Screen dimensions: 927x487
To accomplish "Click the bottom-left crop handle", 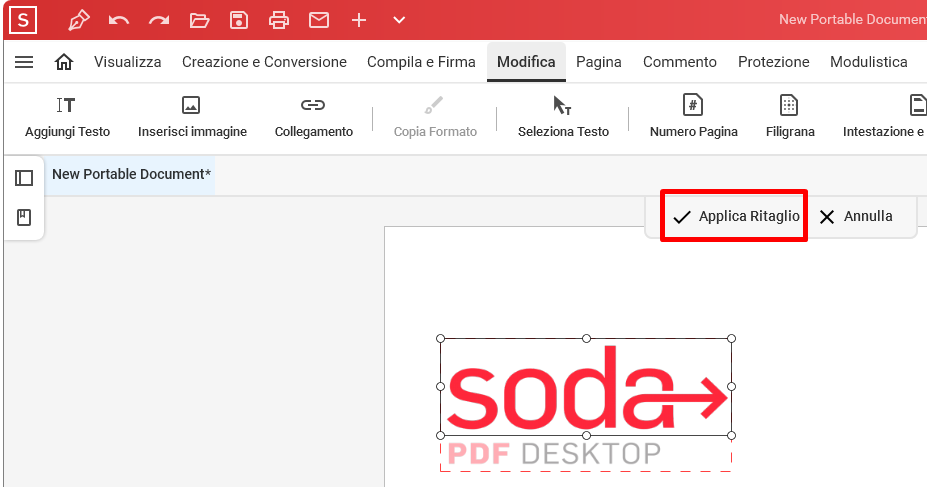I will 440,436.
